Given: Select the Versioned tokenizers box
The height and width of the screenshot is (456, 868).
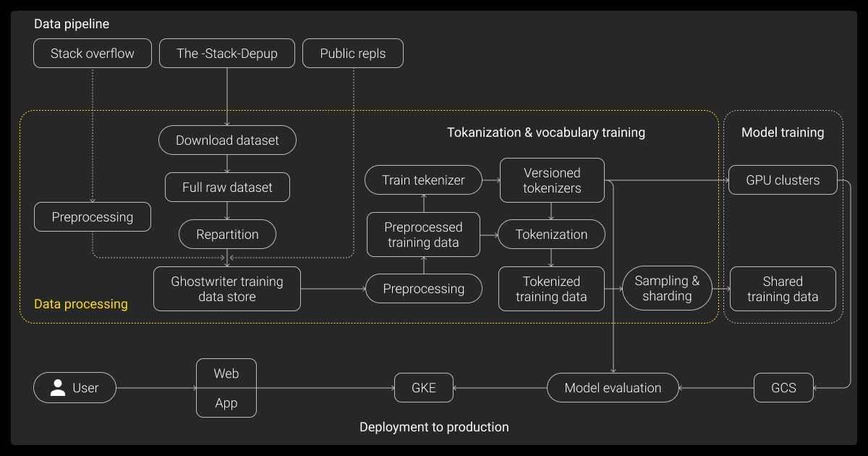Looking at the screenshot, I should tap(551, 180).
